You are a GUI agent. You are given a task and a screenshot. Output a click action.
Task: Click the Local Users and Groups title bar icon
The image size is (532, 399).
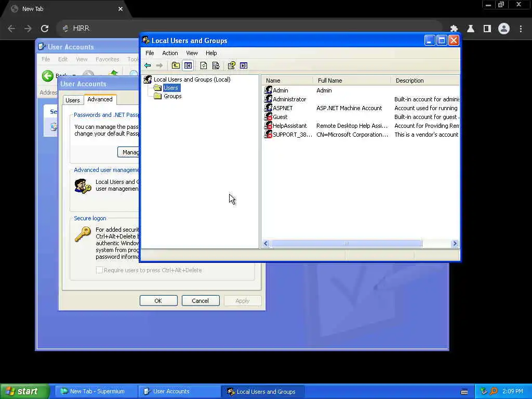[146, 41]
